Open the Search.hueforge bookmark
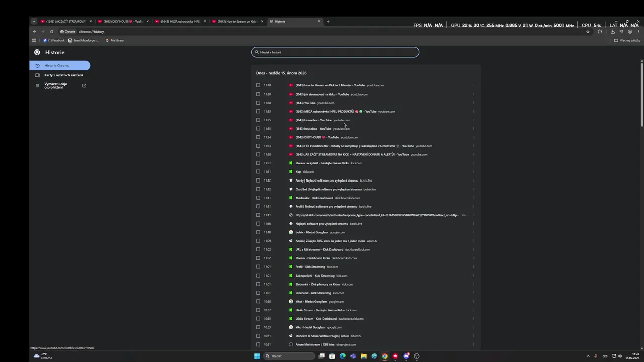This screenshot has height=362, width=644. 84,40
